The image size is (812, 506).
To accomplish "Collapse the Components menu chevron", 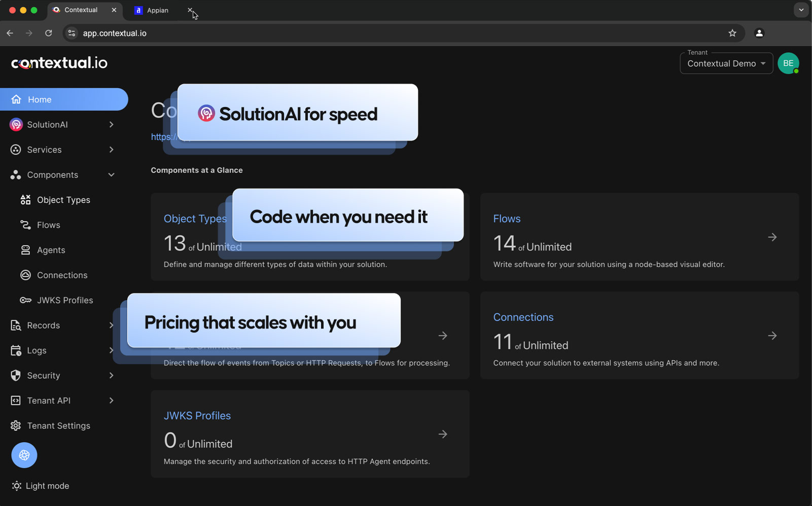I will click(x=111, y=175).
